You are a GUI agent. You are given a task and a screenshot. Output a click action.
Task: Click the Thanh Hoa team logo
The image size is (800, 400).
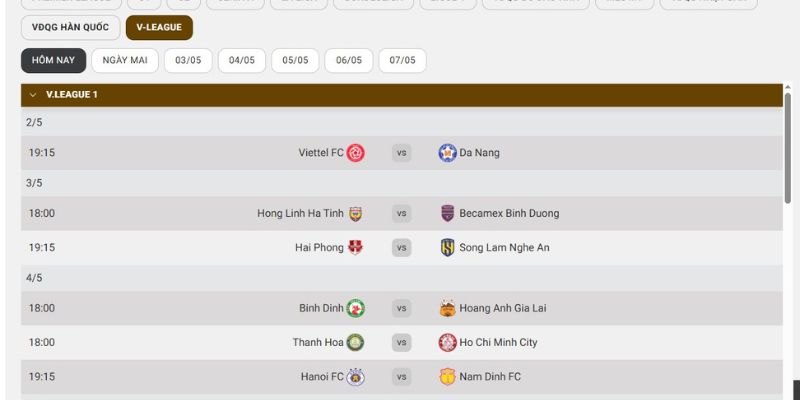pos(356,342)
